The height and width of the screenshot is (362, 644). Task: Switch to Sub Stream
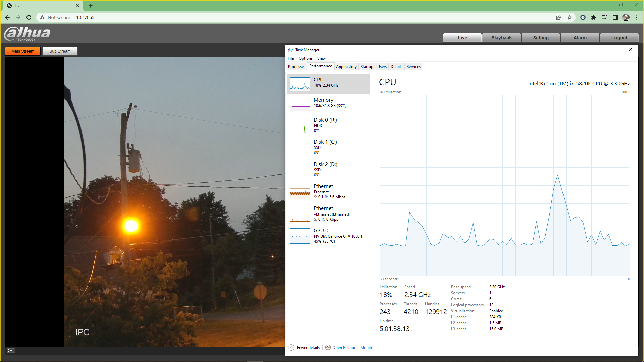tap(60, 51)
